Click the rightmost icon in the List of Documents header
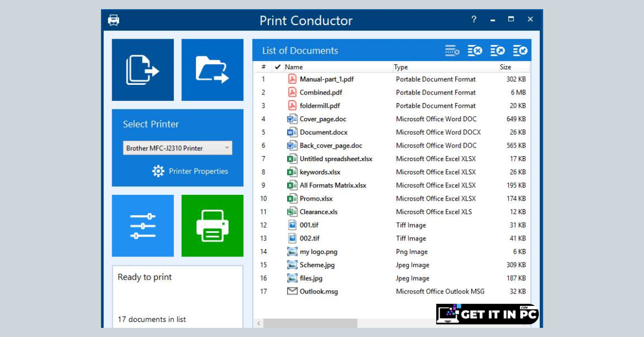 coord(520,50)
